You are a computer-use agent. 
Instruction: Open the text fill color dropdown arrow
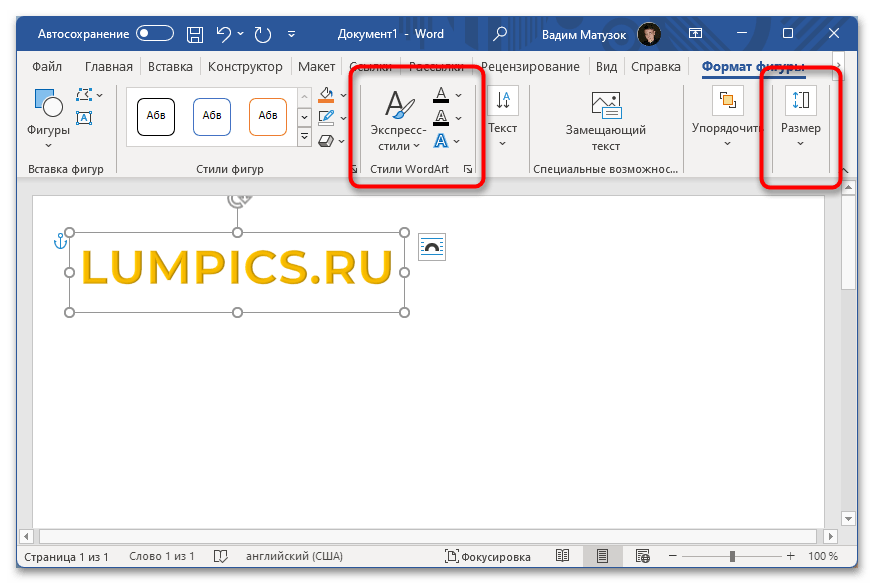click(459, 96)
